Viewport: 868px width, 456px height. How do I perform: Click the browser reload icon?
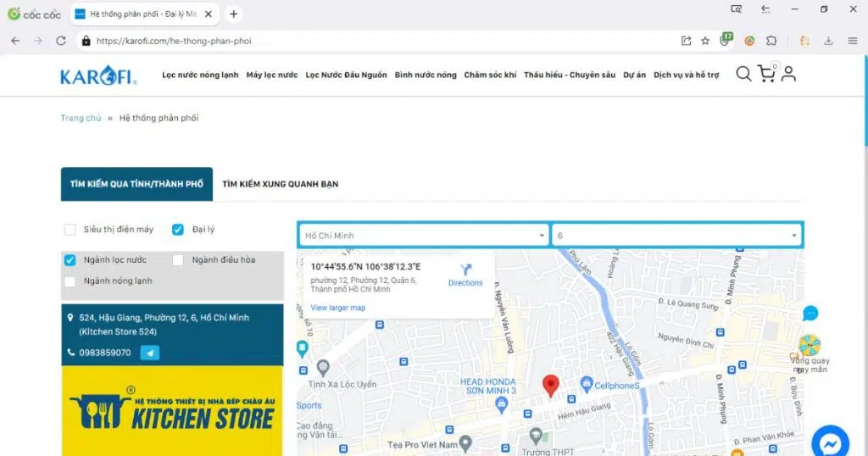pos(61,41)
